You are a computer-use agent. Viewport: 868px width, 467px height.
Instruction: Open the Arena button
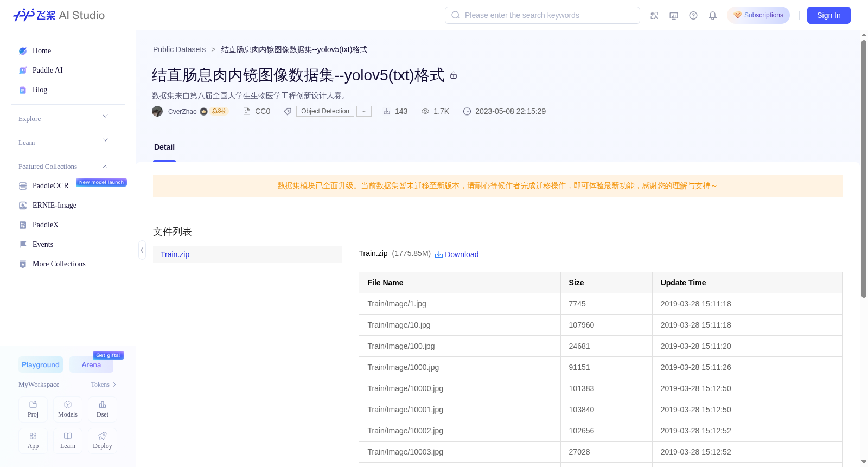click(x=91, y=364)
